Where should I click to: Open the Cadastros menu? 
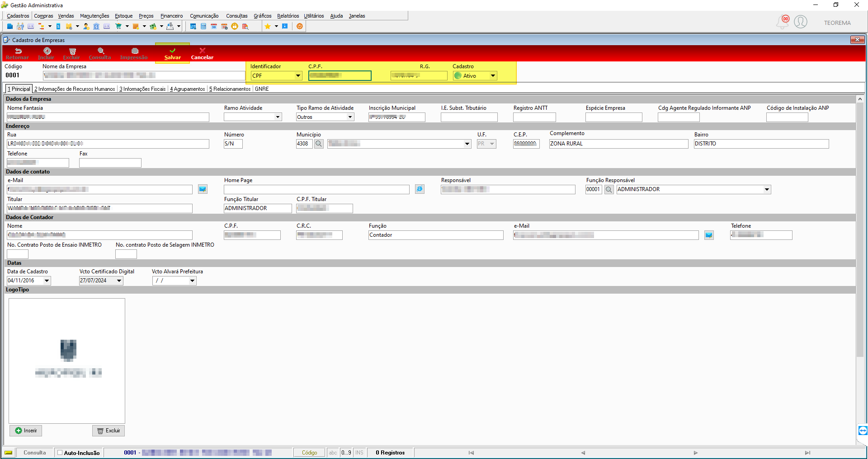click(x=18, y=16)
